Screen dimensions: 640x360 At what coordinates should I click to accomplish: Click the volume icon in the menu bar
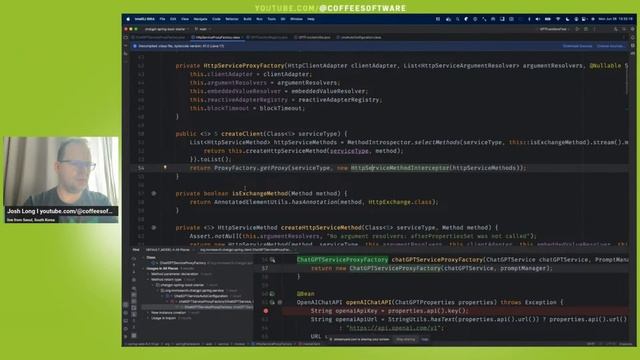click(x=538, y=19)
